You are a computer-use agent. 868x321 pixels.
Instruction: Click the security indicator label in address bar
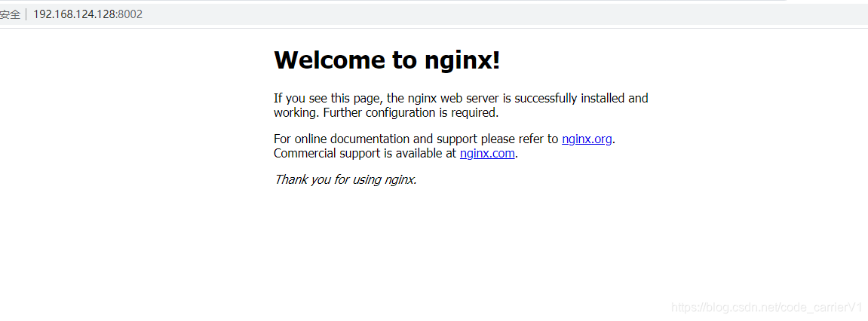10,15
